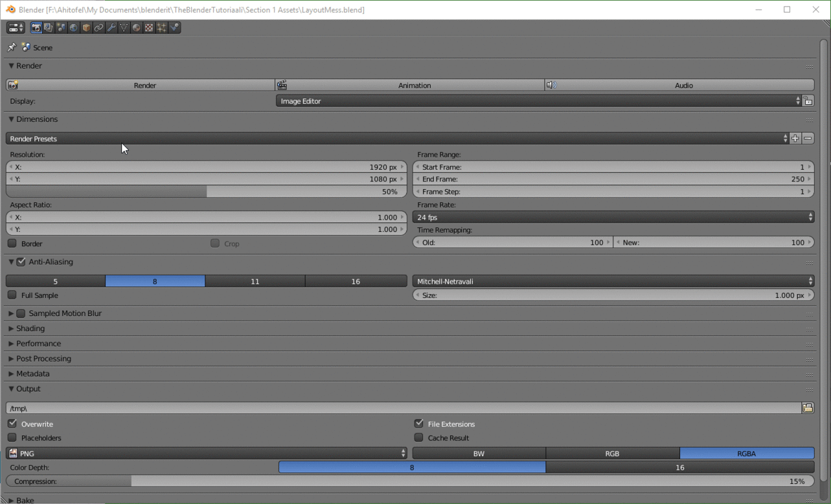Open the 24 fps Frame Rate dropdown
This screenshot has height=504, width=831.
pyautogui.click(x=613, y=217)
